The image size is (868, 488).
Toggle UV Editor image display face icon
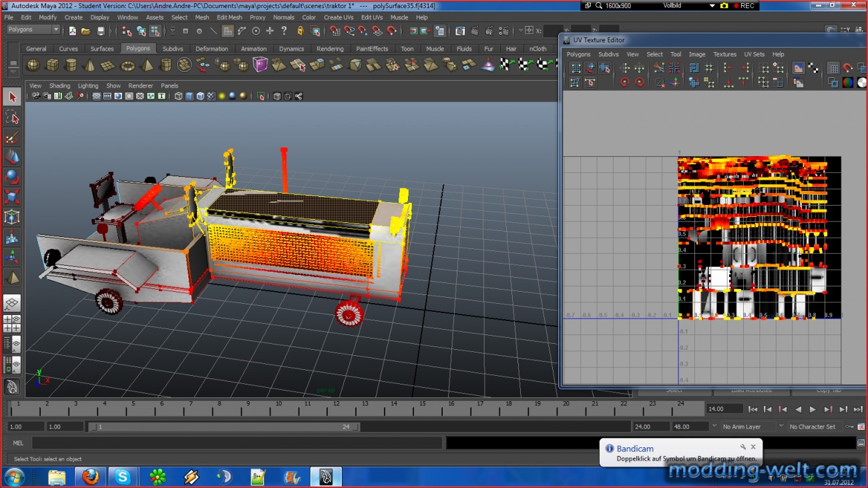(x=798, y=68)
